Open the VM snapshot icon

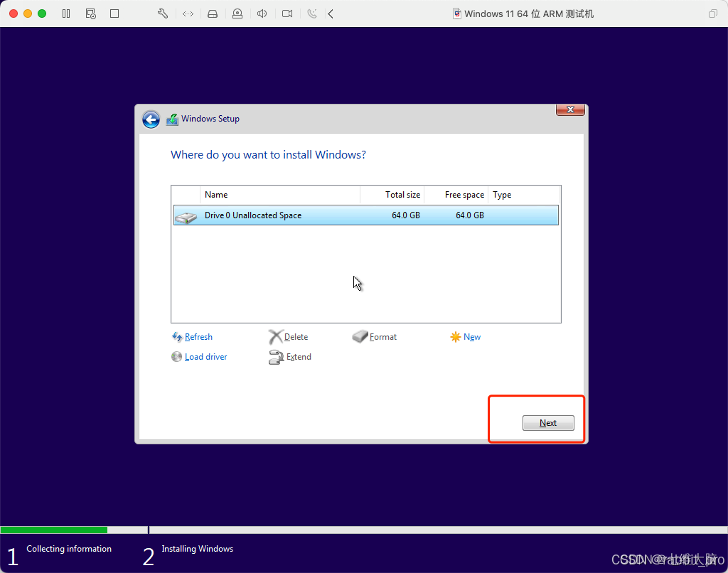[x=90, y=14]
